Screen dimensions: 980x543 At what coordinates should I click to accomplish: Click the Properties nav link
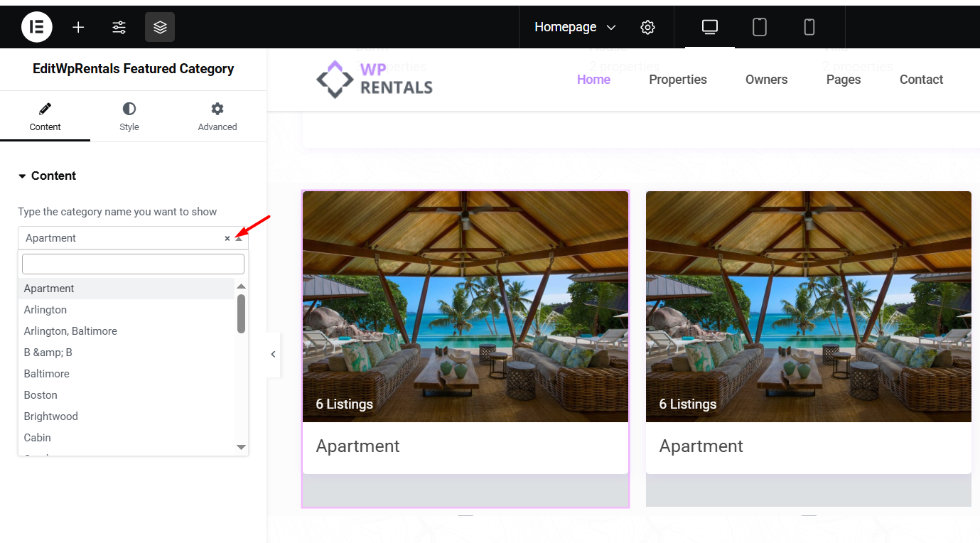click(x=677, y=80)
